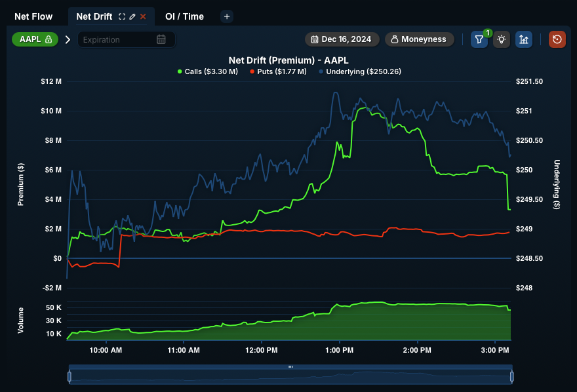The image size is (577, 392).
Task: Click the 11:00 AM time axis label
Action: (x=184, y=350)
